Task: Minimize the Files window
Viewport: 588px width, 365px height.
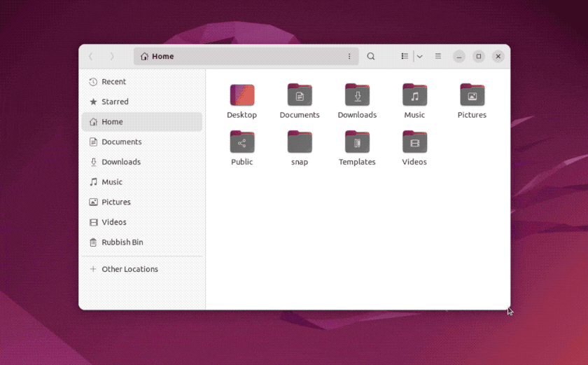Action: 459,56
